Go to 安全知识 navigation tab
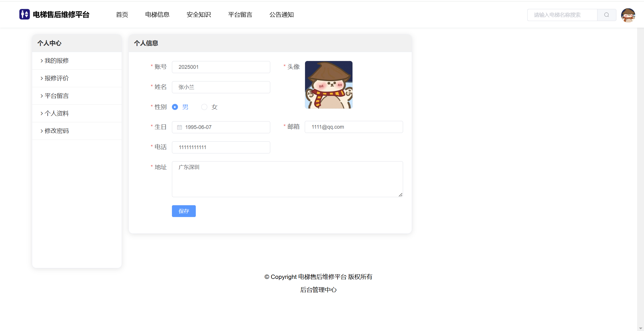This screenshot has height=331, width=644. pyautogui.click(x=199, y=15)
